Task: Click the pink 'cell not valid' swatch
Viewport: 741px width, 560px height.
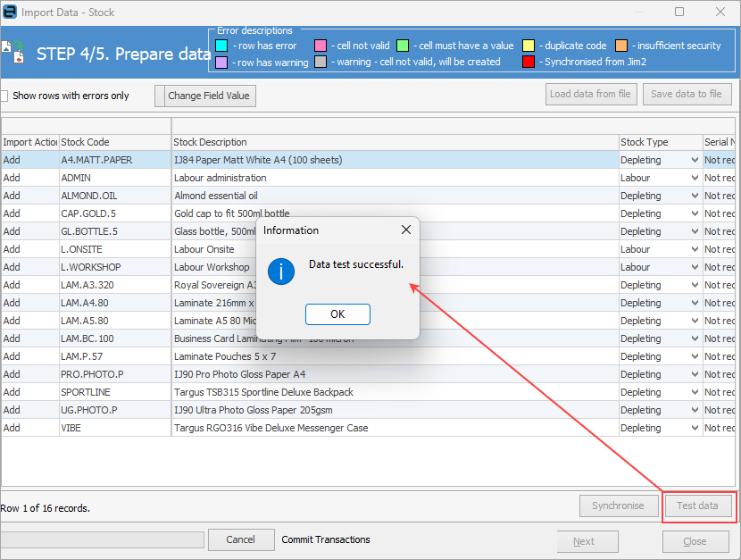Action: point(321,46)
